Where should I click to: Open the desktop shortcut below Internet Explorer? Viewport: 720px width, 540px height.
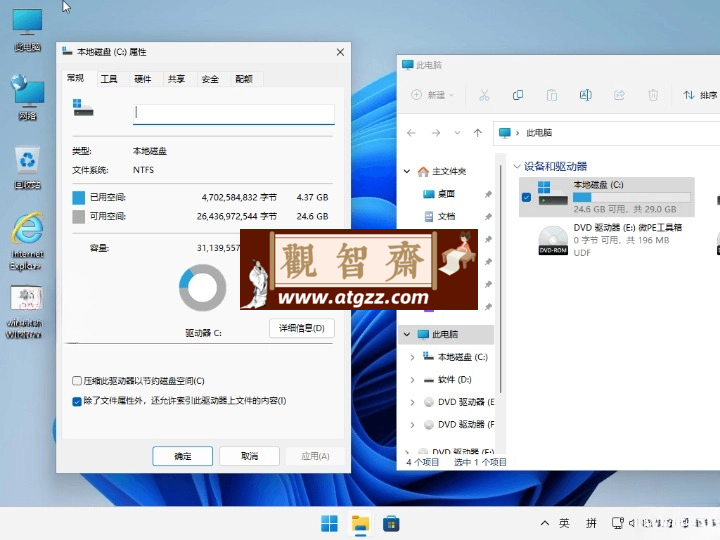(25, 311)
